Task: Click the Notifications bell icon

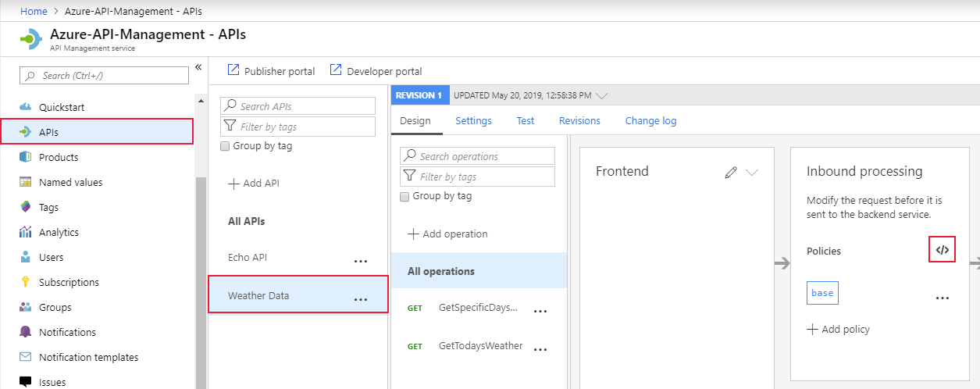Action: 25,332
